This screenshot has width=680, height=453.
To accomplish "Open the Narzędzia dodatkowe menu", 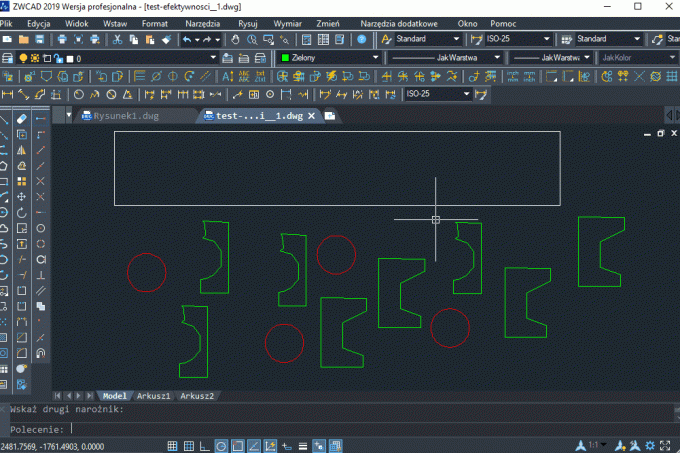I will 399,24.
